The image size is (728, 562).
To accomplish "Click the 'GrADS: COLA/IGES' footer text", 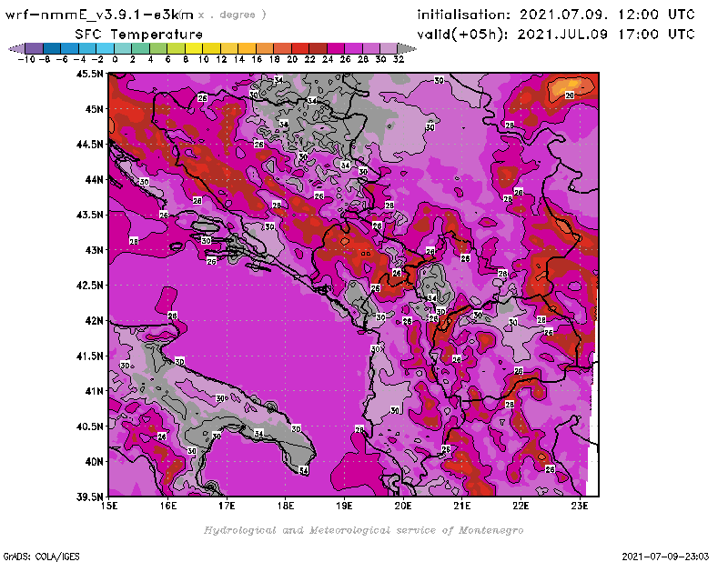I will pyautogui.click(x=41, y=556).
